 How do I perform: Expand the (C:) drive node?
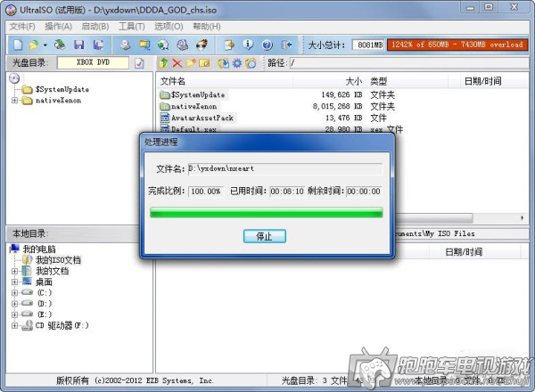tap(14, 293)
